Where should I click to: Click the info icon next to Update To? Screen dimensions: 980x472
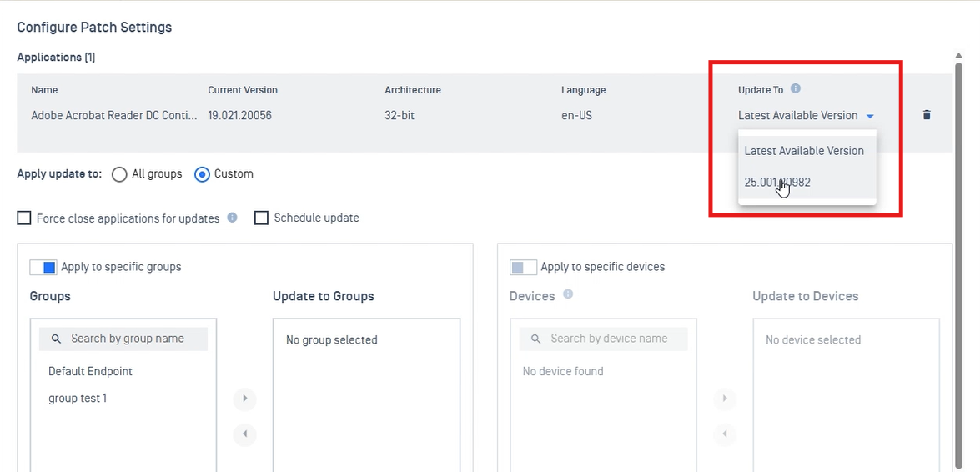click(796, 88)
